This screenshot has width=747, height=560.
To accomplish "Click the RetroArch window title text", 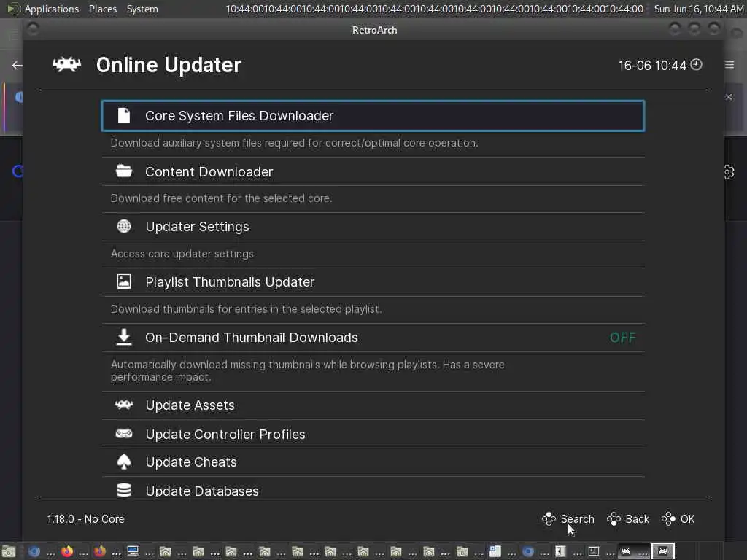I will (374, 30).
